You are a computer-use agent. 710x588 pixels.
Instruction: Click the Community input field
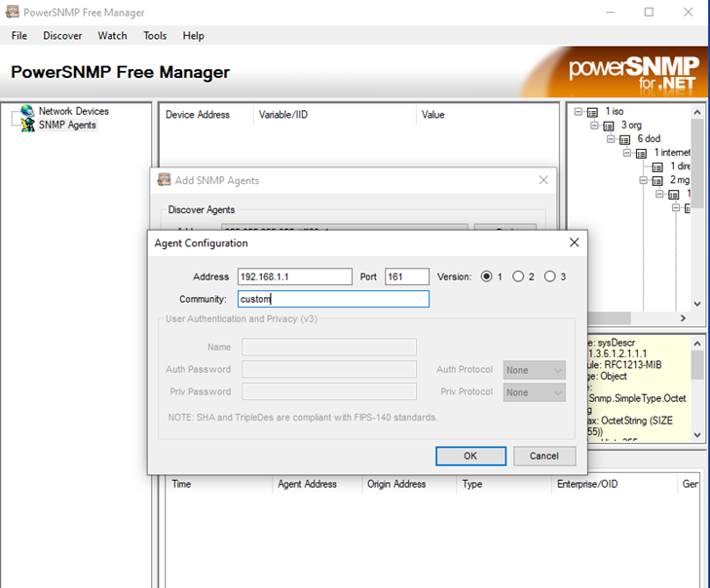[333, 299]
